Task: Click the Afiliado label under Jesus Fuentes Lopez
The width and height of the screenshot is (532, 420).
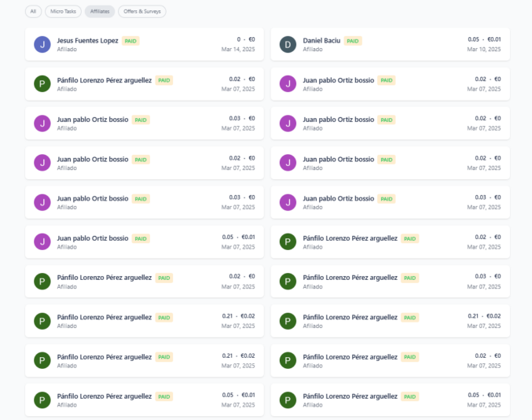Action: click(x=67, y=50)
